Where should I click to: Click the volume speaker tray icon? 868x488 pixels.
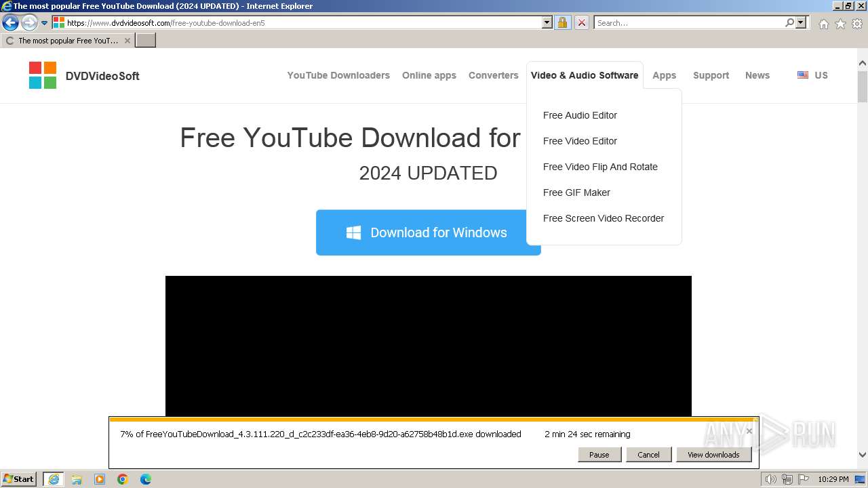pos(771,479)
